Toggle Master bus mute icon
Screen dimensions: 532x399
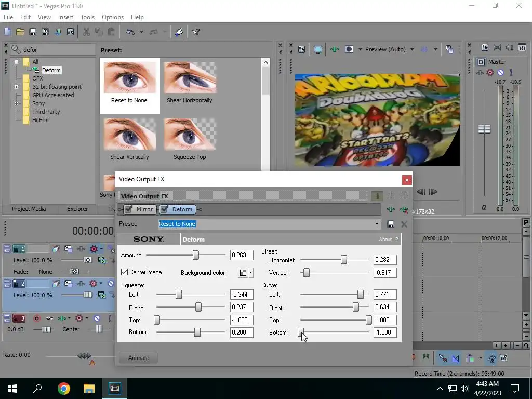[x=500, y=72]
